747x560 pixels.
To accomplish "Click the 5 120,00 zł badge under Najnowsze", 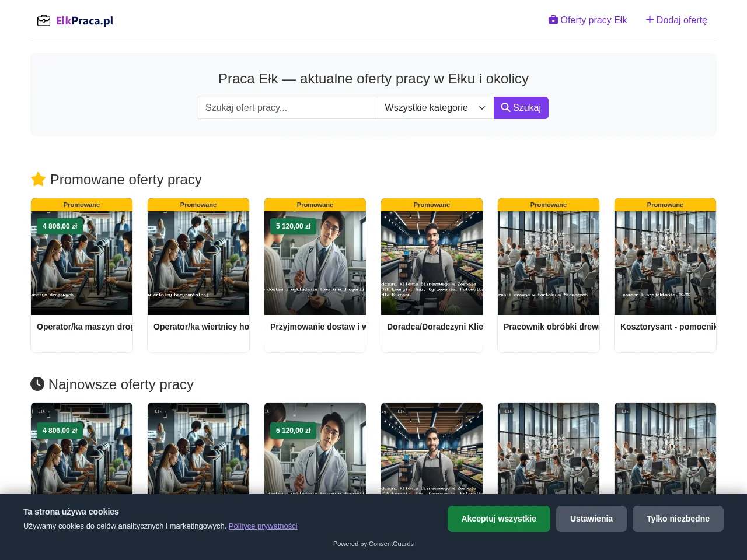I will coord(294,430).
